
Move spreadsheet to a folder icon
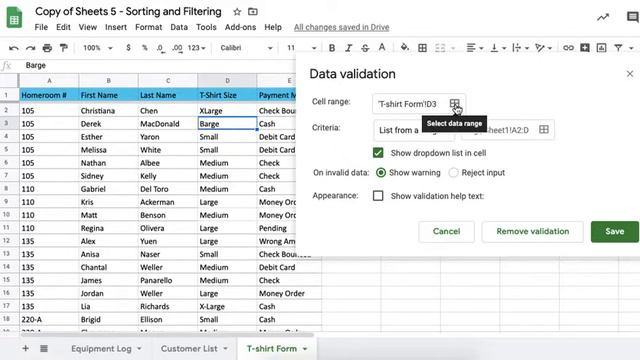(253, 12)
